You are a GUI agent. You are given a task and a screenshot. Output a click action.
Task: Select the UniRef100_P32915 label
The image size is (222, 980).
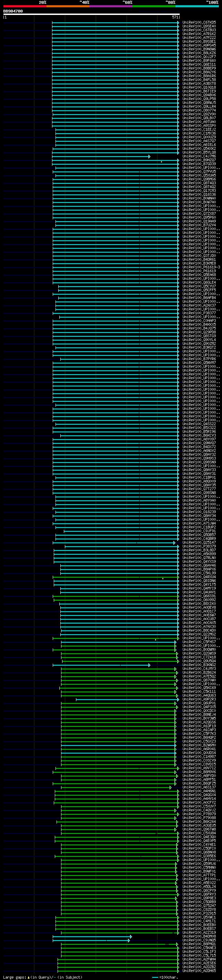(199, 913)
